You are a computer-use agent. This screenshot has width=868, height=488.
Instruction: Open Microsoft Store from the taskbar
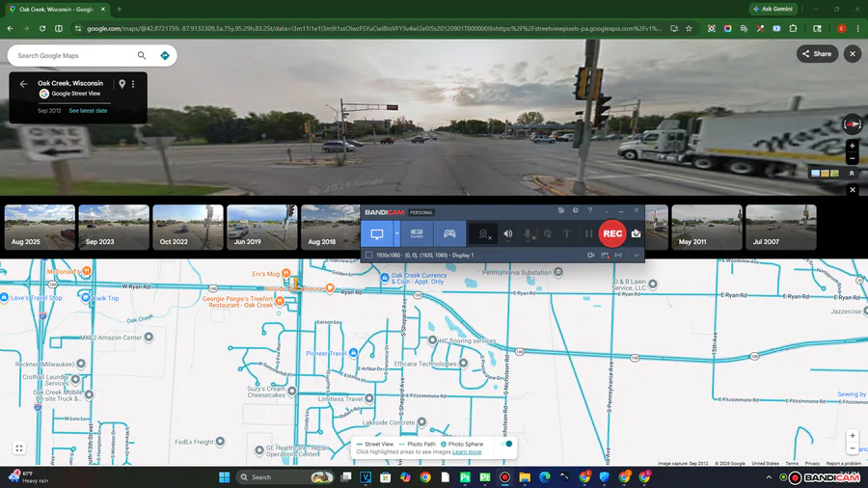[x=385, y=477]
